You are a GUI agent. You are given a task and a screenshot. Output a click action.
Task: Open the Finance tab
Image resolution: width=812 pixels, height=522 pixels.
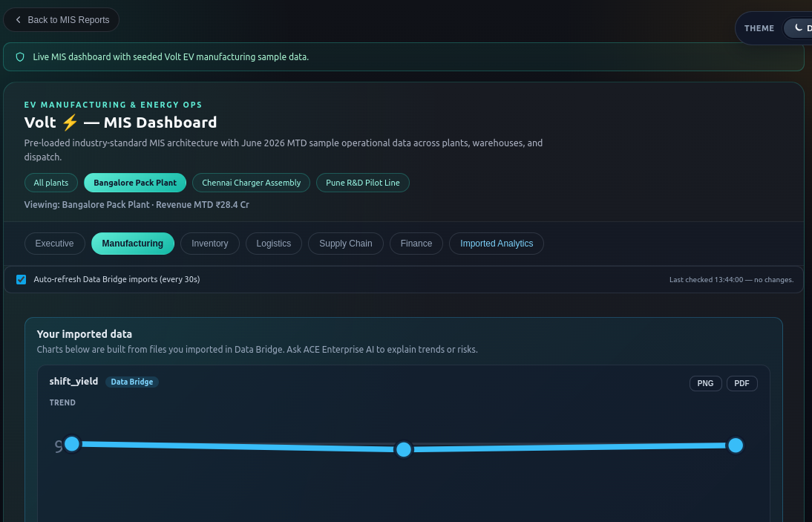point(416,244)
